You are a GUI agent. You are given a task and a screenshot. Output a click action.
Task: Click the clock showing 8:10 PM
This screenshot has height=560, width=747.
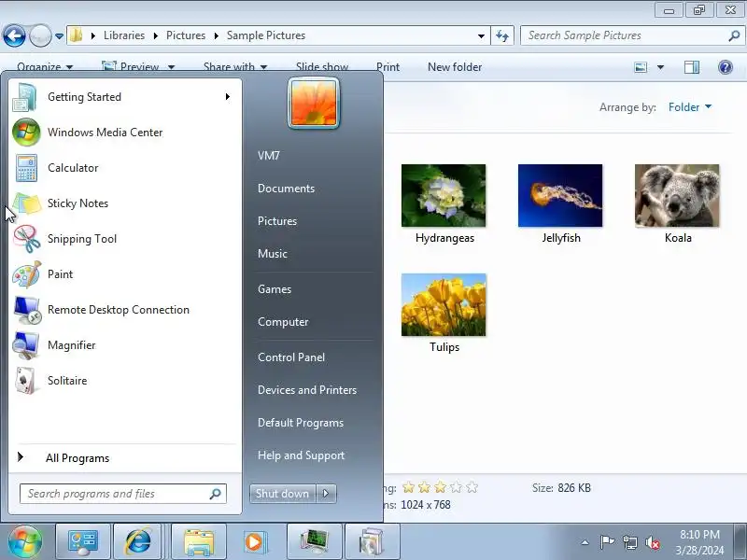click(x=699, y=535)
